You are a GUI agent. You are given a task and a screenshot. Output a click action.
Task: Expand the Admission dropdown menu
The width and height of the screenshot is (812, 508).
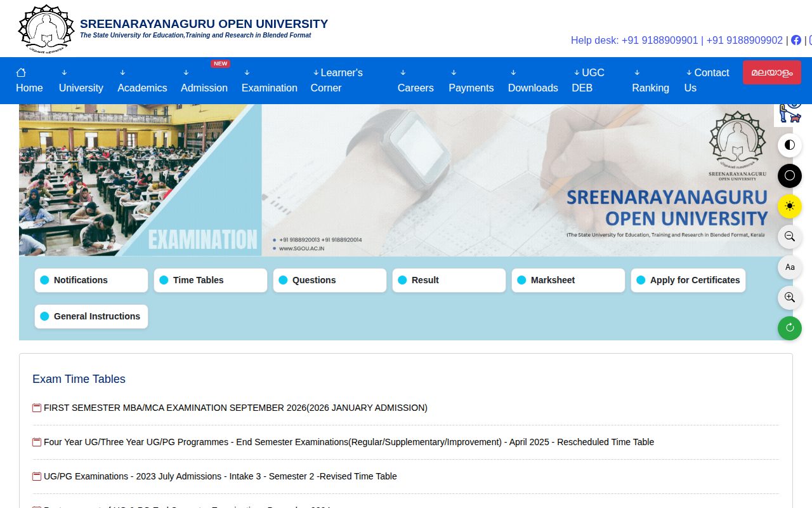tap(204, 81)
